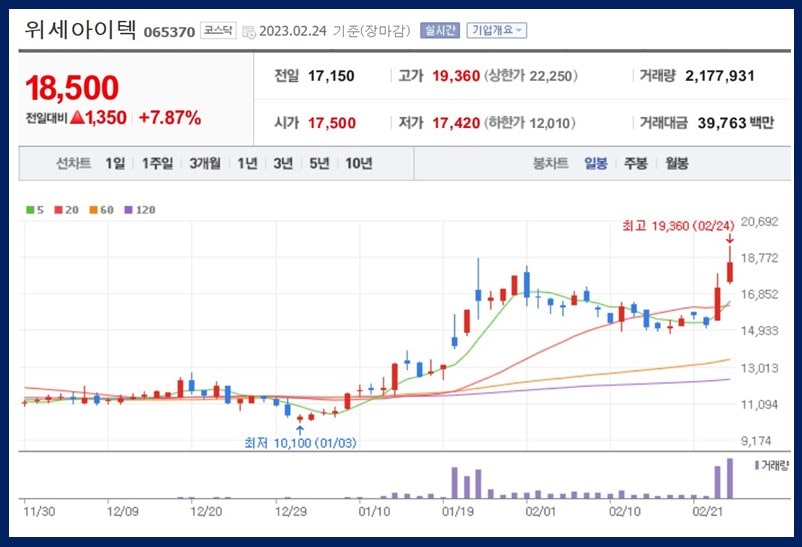The image size is (802, 547).
Task: Click the stock code 065370
Action: click(169, 32)
